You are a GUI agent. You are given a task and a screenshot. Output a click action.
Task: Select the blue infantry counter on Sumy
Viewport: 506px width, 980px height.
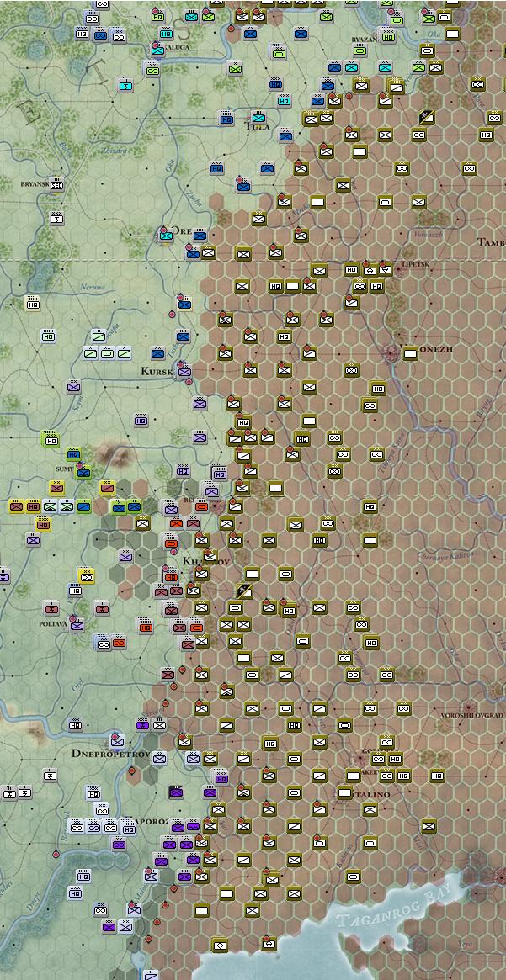(84, 473)
